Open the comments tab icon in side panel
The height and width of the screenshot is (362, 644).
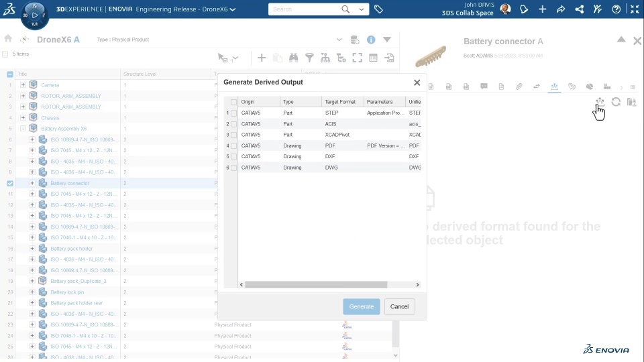(x=484, y=86)
